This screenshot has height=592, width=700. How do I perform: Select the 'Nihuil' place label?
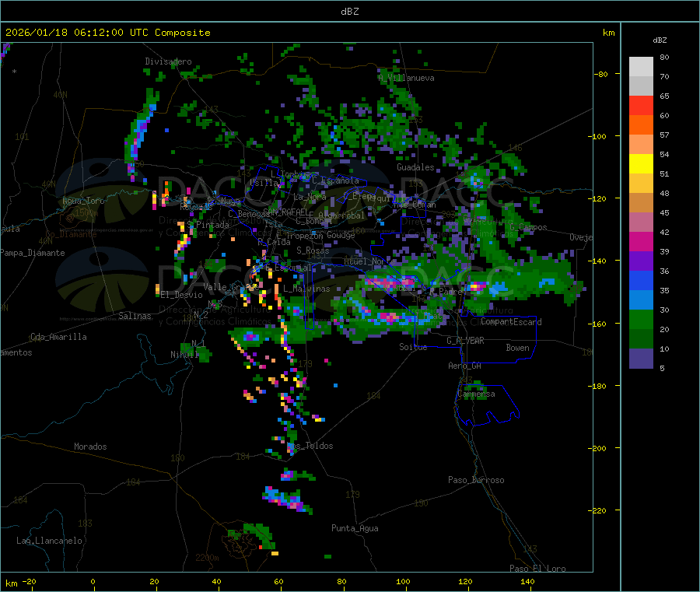184,355
